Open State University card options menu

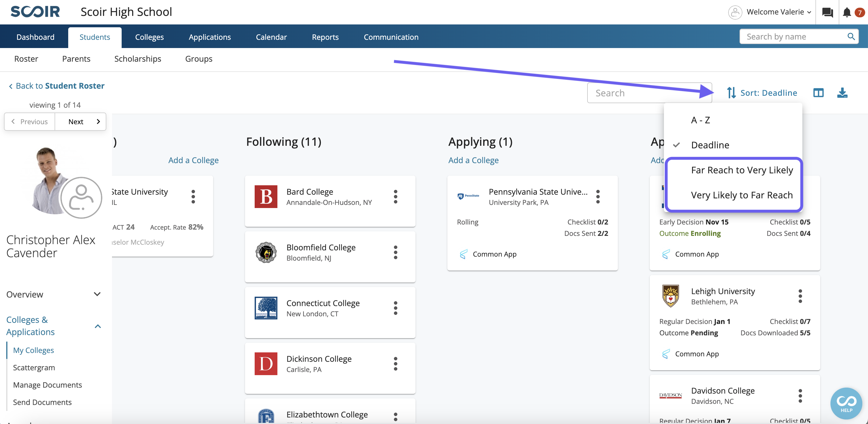pos(193,196)
